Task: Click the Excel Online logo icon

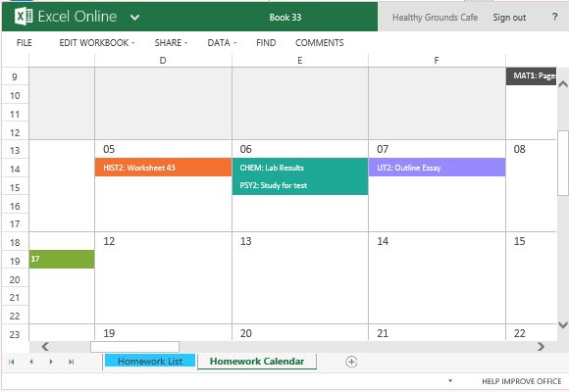Action: point(24,17)
